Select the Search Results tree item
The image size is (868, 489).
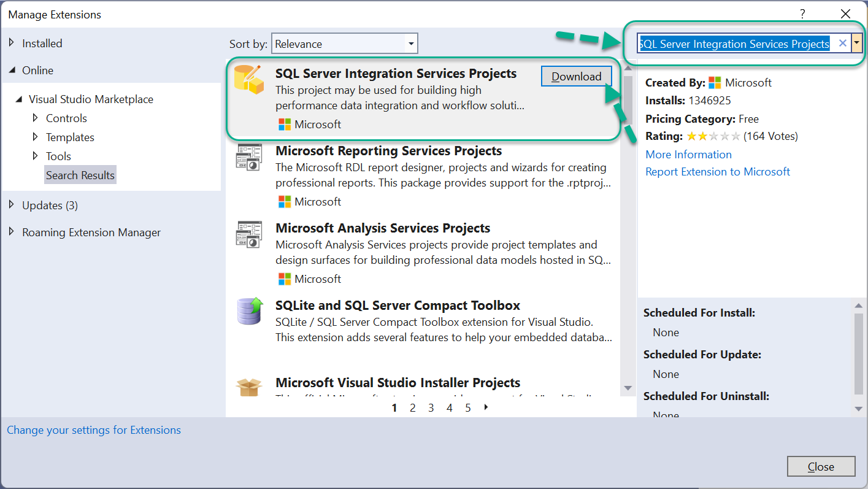point(80,175)
